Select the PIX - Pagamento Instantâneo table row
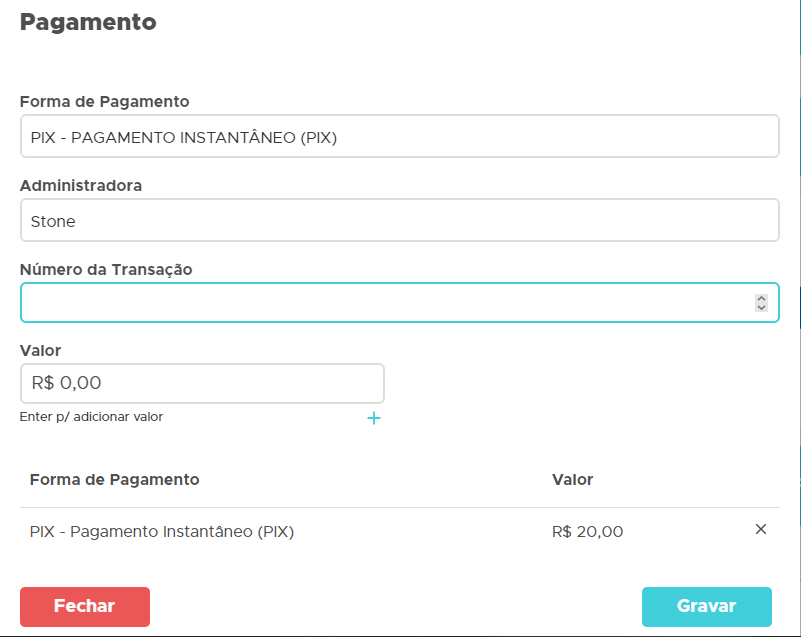The width and height of the screenshot is (801, 637). [x=162, y=532]
